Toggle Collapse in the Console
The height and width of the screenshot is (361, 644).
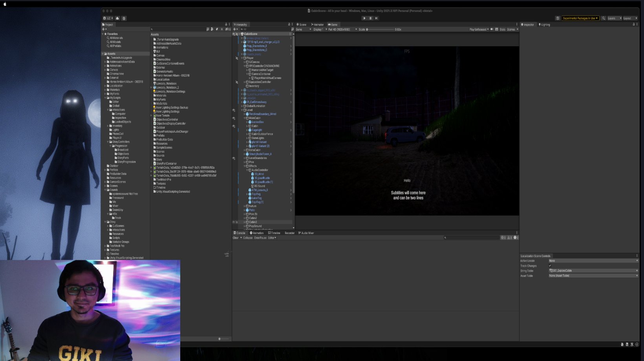tap(248, 238)
